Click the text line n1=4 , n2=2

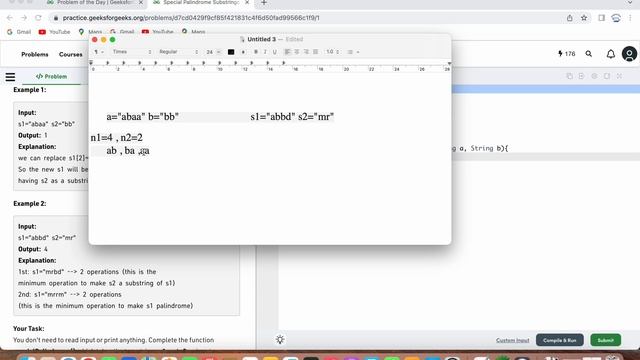coord(116,138)
